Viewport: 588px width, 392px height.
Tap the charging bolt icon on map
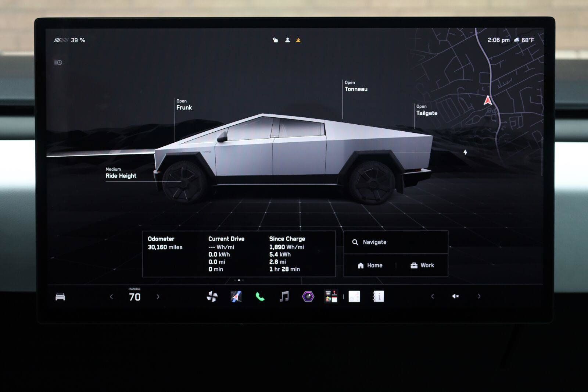(465, 152)
